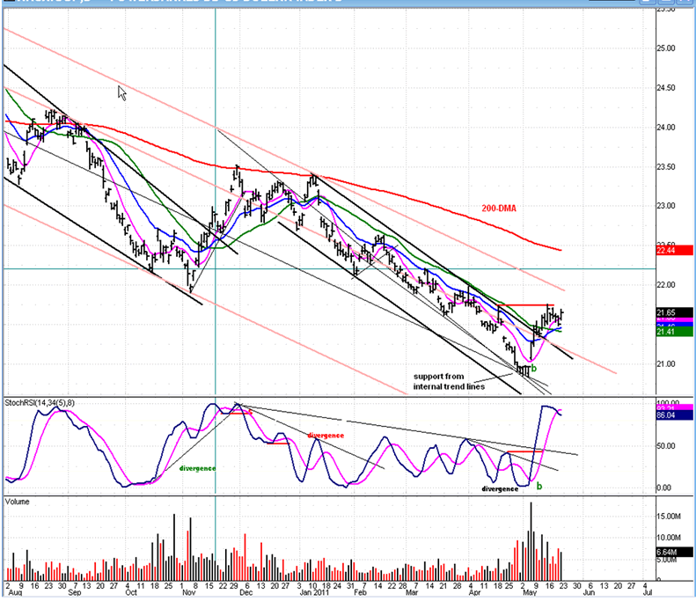696x616 pixels.
Task: Click the black 21.65 last price tag
Action: (x=671, y=312)
